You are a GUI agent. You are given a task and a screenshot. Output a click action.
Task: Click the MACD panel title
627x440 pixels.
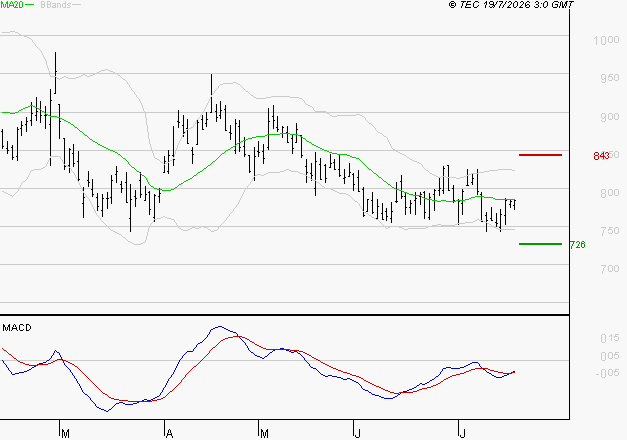pyautogui.click(x=17, y=328)
